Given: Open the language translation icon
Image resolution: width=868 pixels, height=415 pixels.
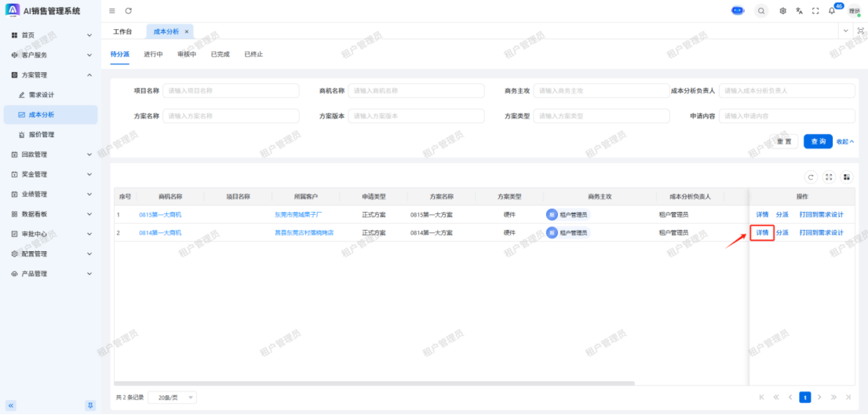Looking at the screenshot, I should click(799, 10).
